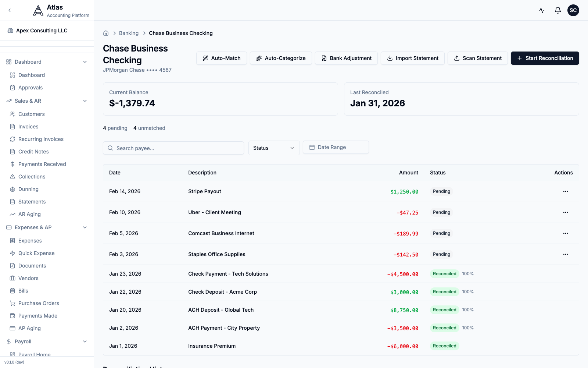Click Bank Adjustment button
Image resolution: width=588 pixels, height=368 pixels.
click(x=346, y=58)
